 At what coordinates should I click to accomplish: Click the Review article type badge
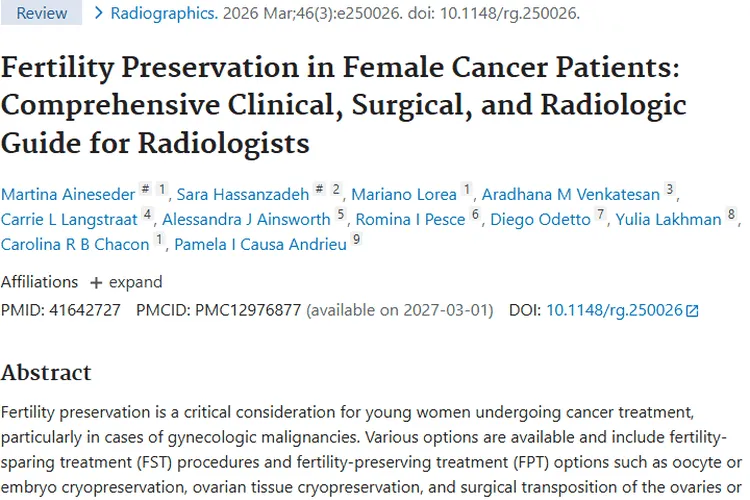tap(42, 14)
